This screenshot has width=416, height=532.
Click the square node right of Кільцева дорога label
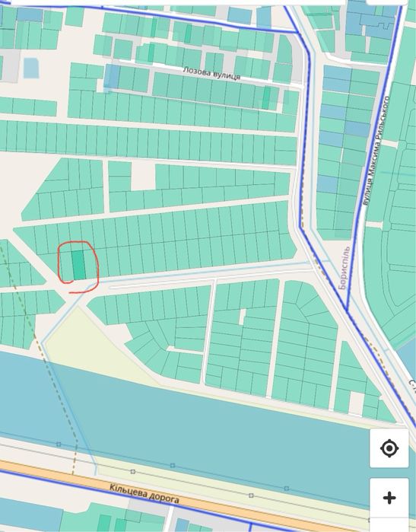pyautogui.click(x=251, y=495)
